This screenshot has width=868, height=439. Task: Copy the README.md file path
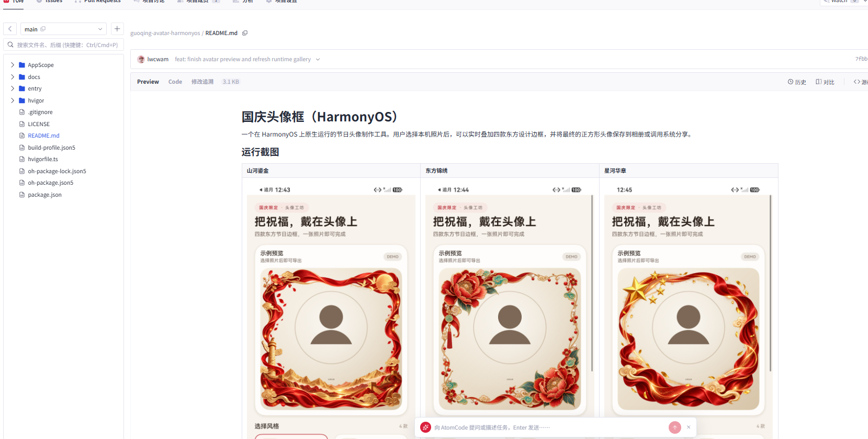(245, 33)
